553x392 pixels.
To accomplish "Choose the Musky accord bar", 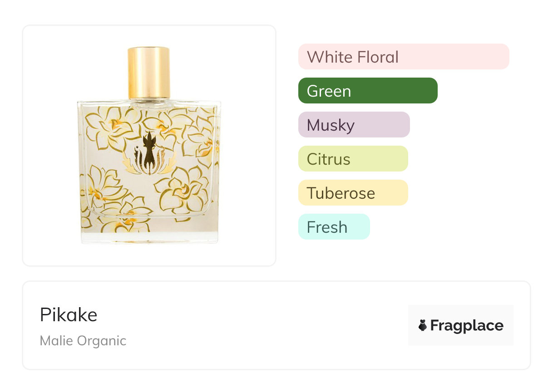I will (x=354, y=125).
